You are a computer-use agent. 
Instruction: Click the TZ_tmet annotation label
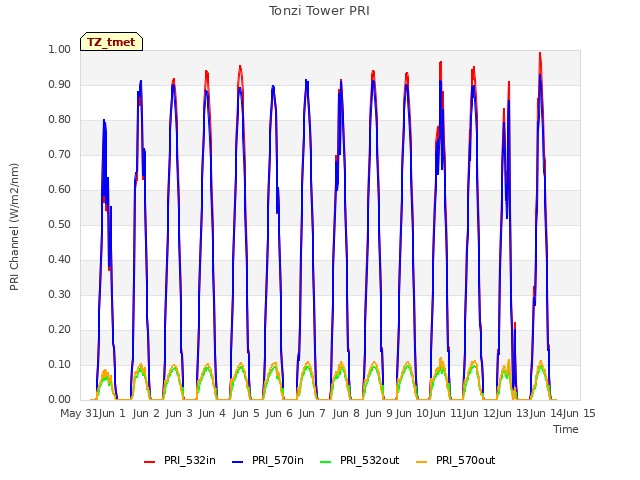[x=111, y=42]
